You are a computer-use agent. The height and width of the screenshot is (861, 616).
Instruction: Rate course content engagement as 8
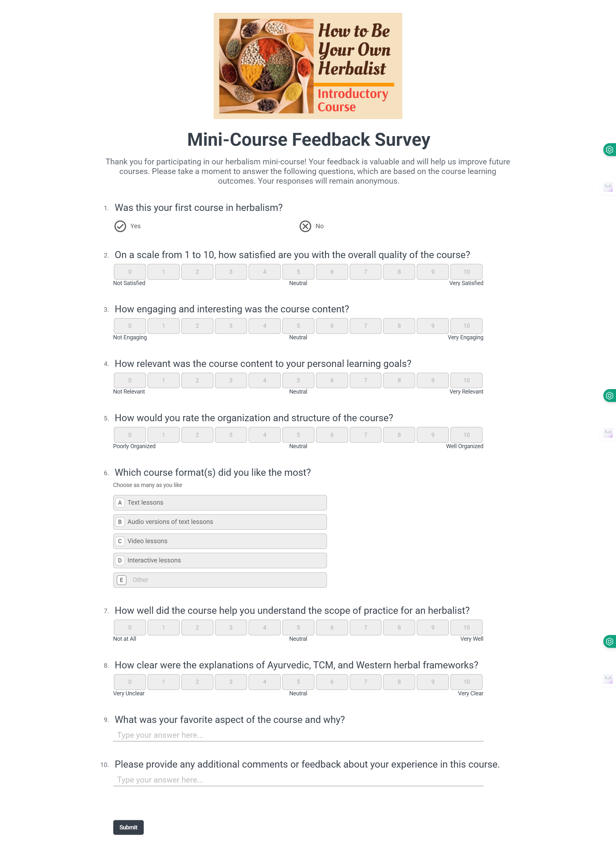399,326
